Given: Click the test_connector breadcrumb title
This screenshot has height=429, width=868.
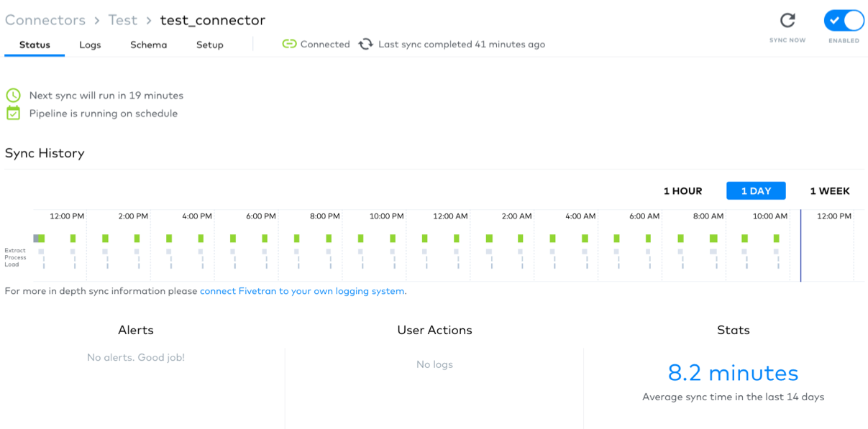Looking at the screenshot, I should point(213,20).
